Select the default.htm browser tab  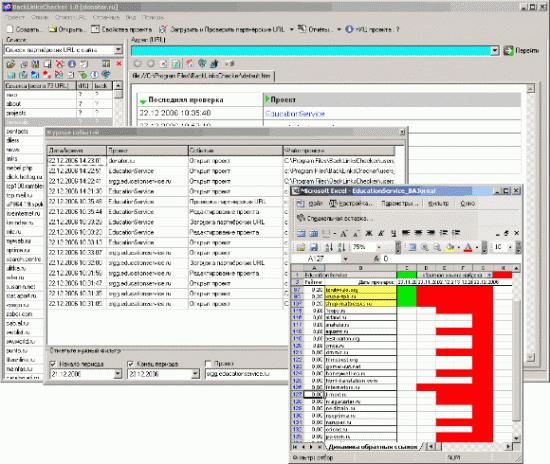[202, 76]
